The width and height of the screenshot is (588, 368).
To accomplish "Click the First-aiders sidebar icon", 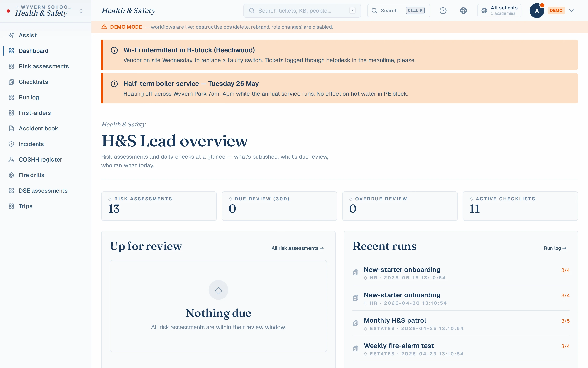I will pyautogui.click(x=11, y=113).
